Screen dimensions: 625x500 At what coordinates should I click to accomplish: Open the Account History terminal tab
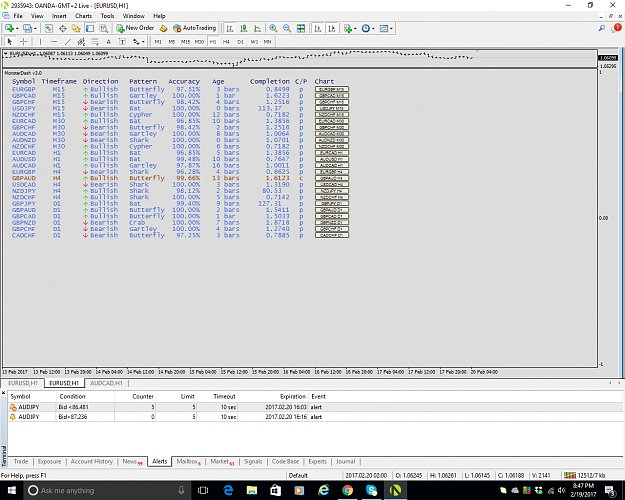coord(92,461)
